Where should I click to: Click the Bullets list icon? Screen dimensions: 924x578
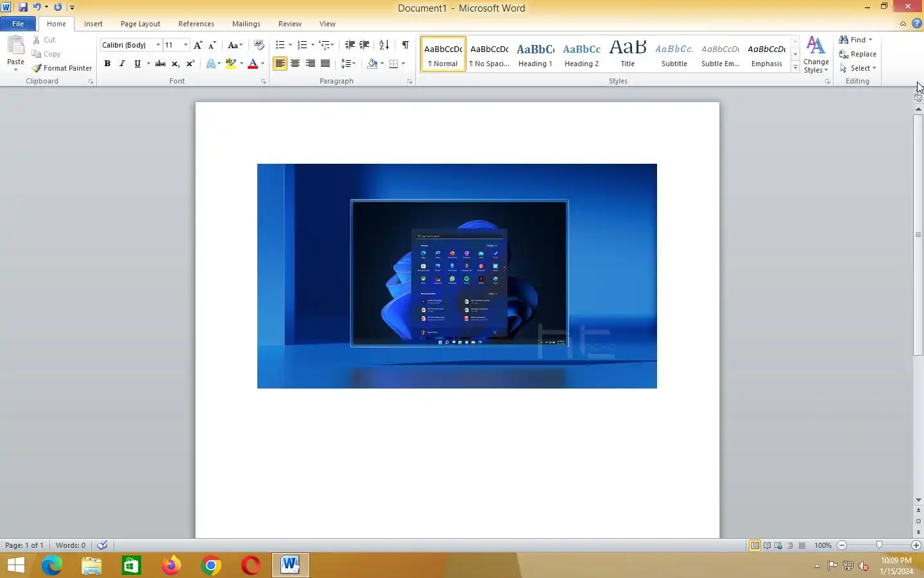(280, 45)
